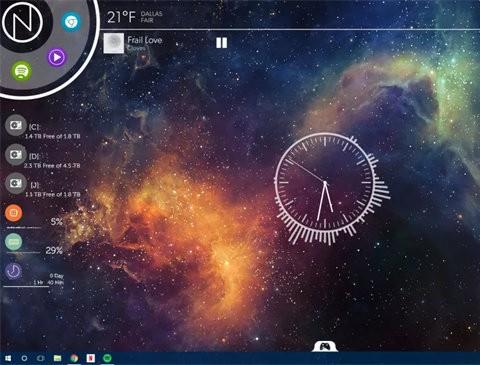Open Chrome from the taskbar

pyautogui.click(x=74, y=358)
